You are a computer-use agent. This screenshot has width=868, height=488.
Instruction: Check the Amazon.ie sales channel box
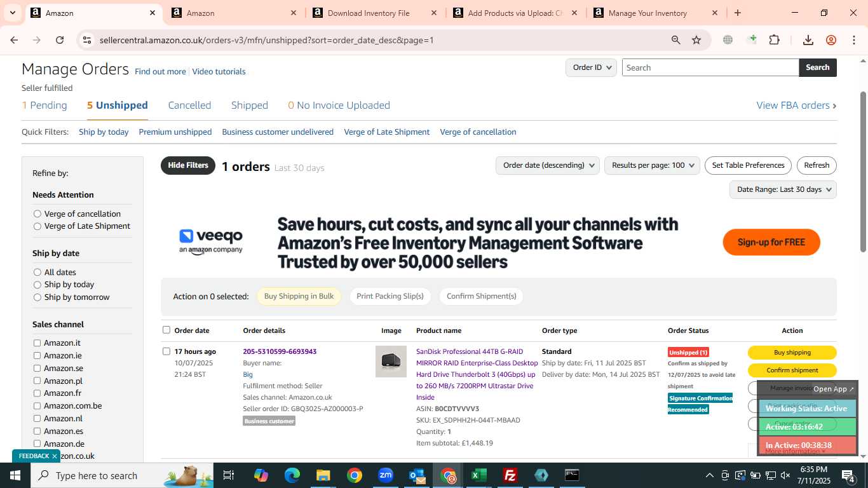tap(37, 356)
